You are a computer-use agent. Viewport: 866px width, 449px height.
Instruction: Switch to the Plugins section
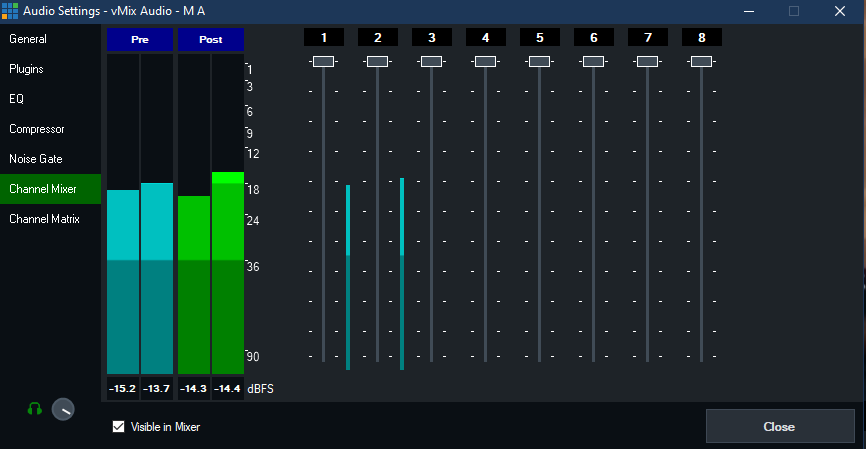point(26,69)
